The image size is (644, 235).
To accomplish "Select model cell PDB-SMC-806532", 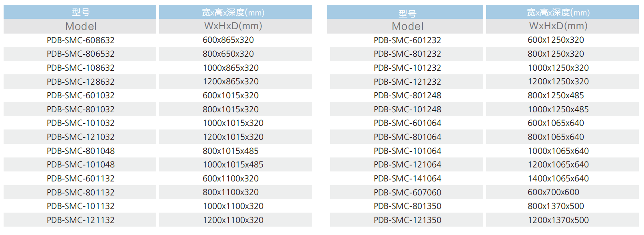I will [x=80, y=54].
